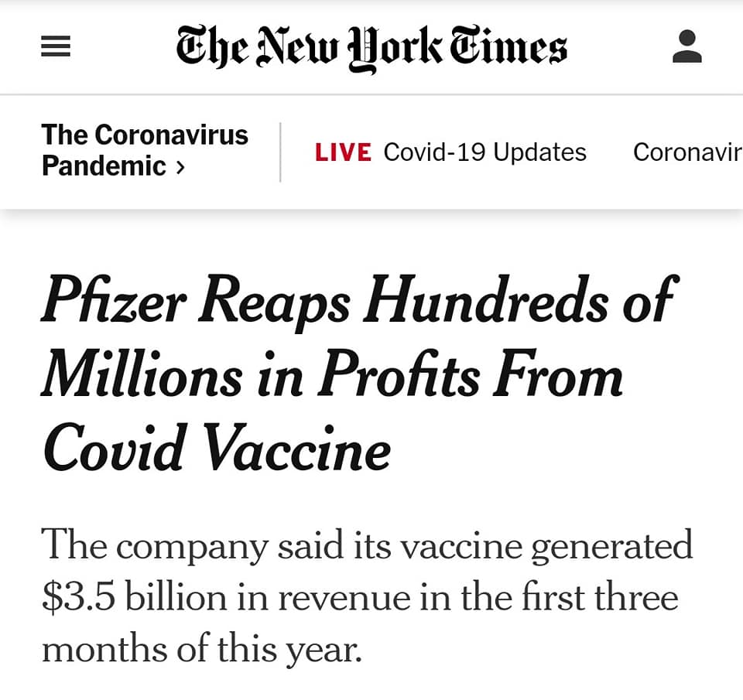
Task: Click the word 'Pandemic' in the section label
Action: tap(104, 166)
